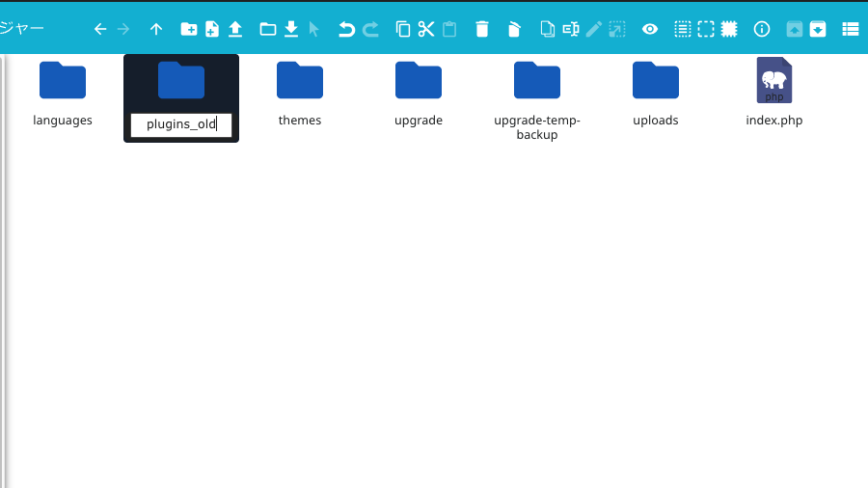
Task: Edit file with pencil icon
Action: (594, 29)
